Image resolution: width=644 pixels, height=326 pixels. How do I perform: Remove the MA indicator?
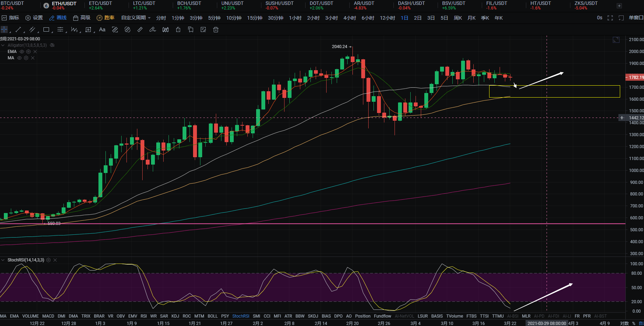tap(33, 58)
